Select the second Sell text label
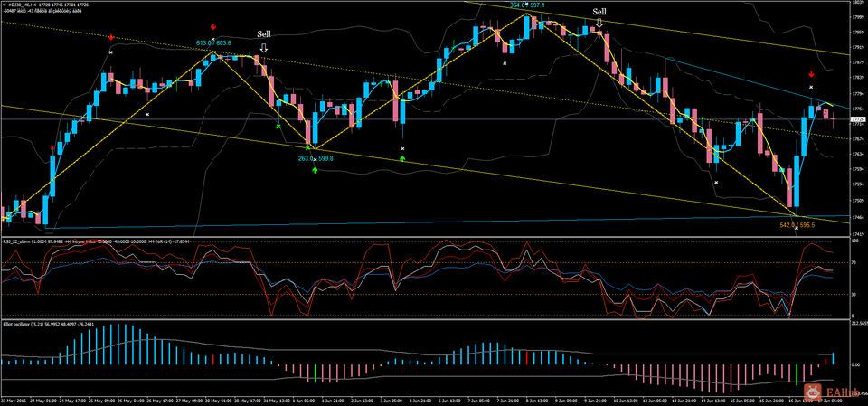 click(599, 11)
